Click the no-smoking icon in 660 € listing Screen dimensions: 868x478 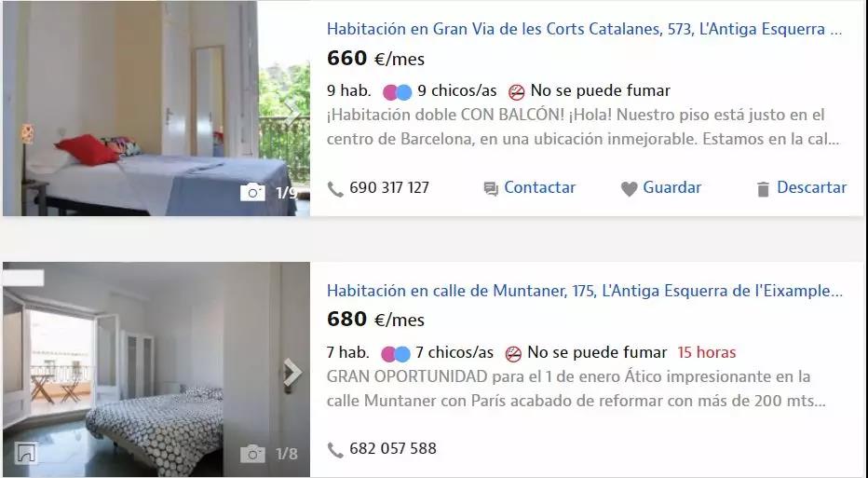(517, 92)
